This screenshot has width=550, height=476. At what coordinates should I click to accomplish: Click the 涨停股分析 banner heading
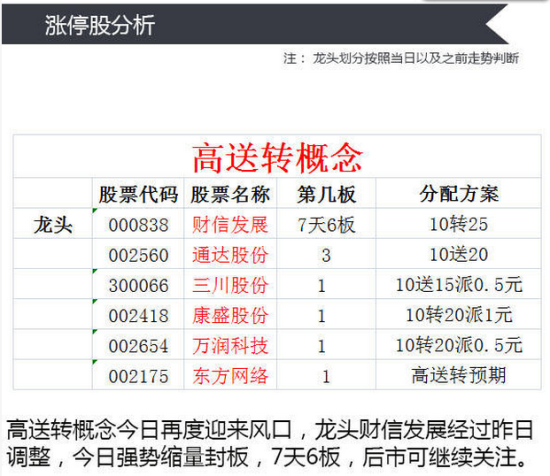[x=100, y=25]
